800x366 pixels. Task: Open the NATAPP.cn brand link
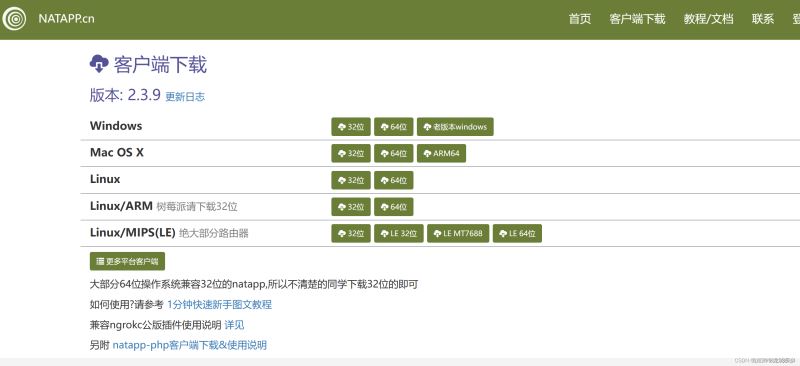66,19
